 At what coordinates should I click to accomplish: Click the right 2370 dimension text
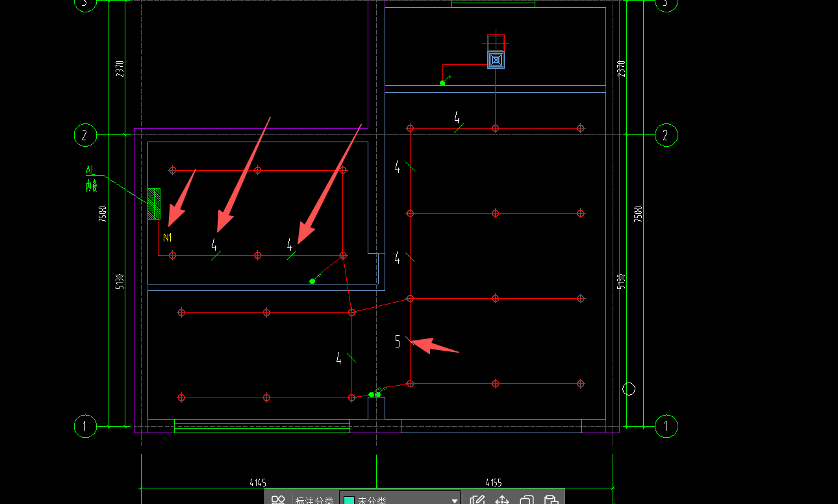point(621,69)
